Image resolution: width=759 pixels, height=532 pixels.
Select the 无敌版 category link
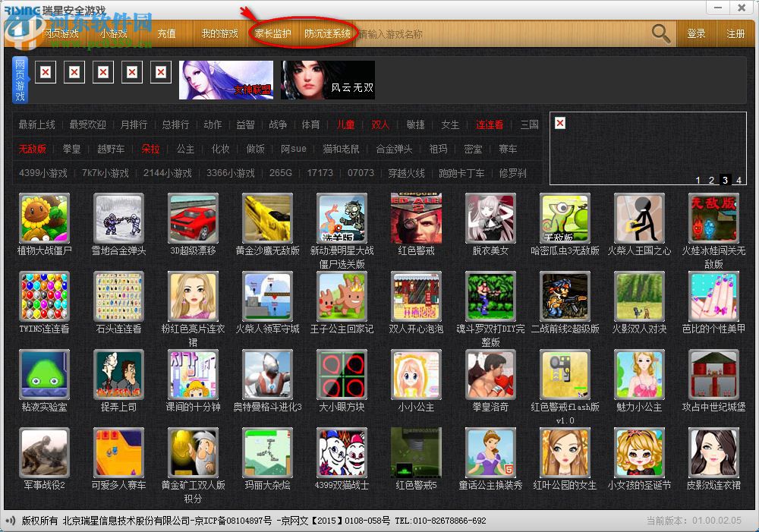tap(33, 149)
